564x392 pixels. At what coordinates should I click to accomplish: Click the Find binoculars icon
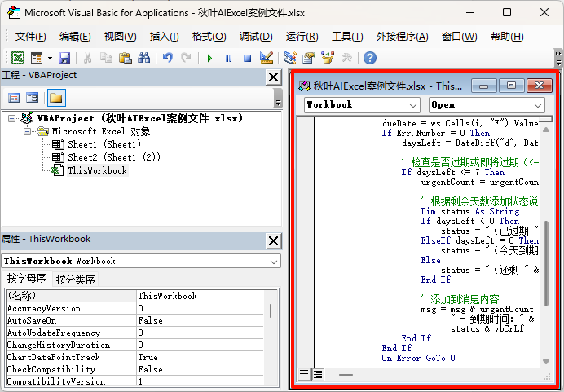tap(144, 58)
